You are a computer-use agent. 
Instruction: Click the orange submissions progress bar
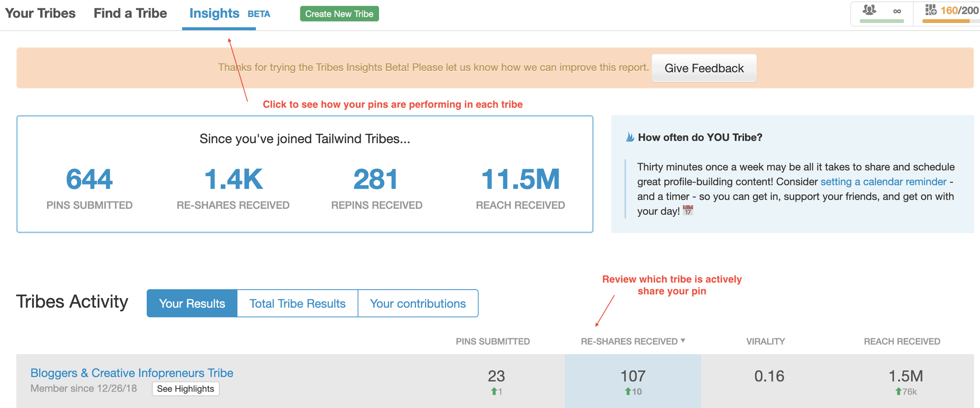(946, 21)
